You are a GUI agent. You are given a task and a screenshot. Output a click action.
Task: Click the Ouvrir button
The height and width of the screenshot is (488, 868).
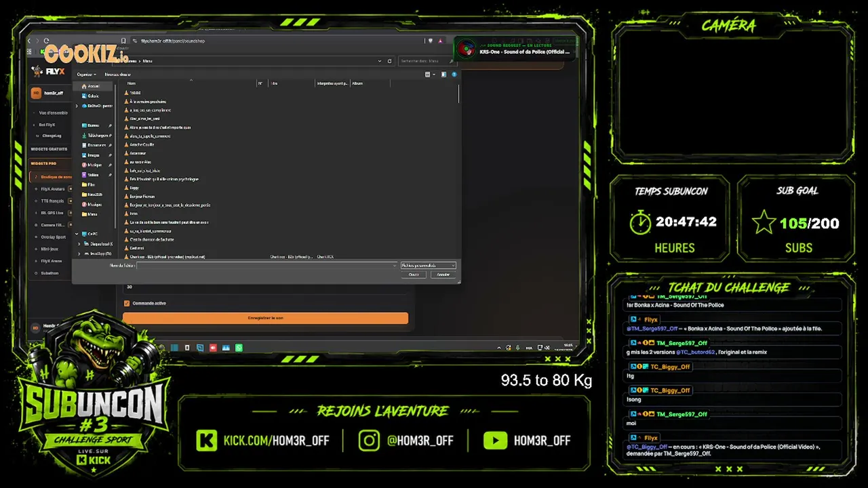pyautogui.click(x=414, y=274)
